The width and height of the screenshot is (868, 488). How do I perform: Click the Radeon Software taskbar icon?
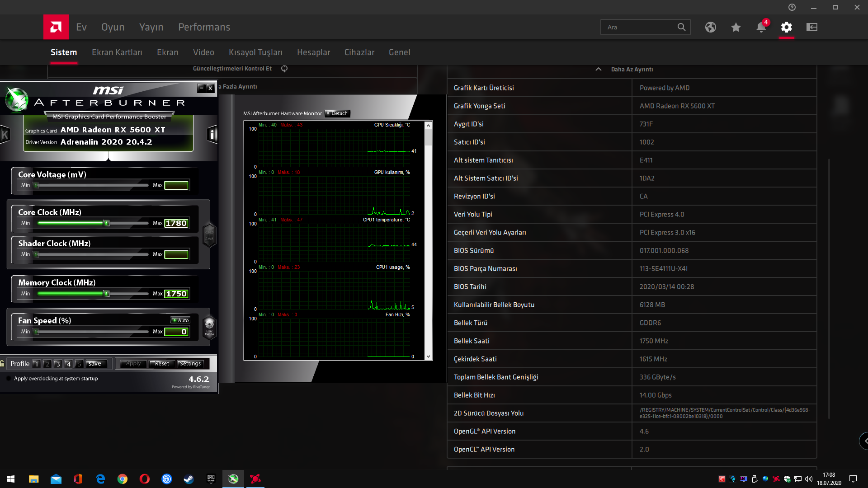tap(255, 479)
